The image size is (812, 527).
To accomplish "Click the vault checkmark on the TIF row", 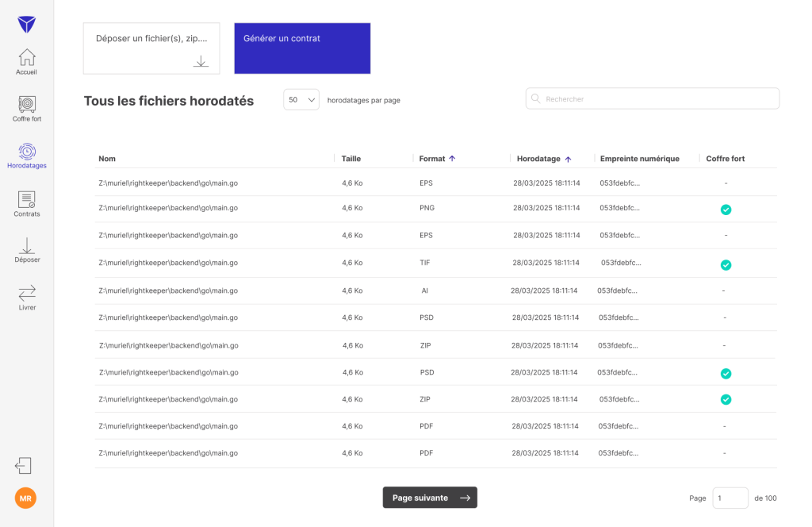I will coord(726,265).
